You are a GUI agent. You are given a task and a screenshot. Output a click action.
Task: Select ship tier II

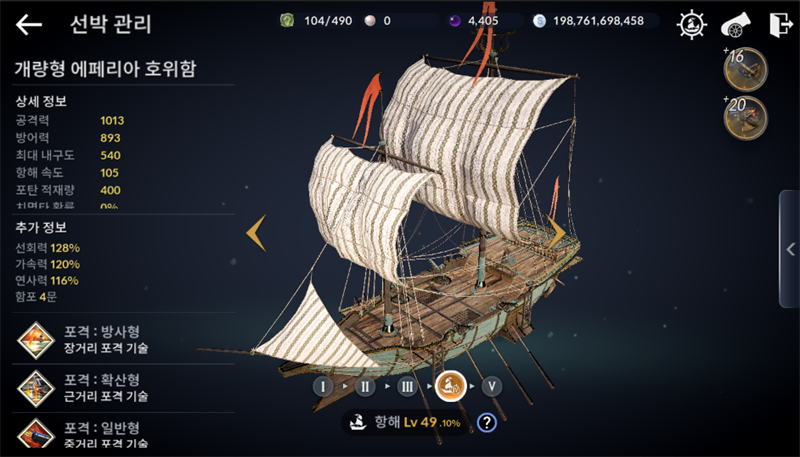point(365,386)
